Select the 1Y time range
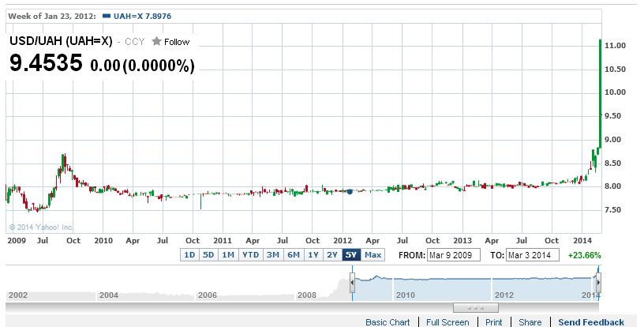The width and height of the screenshot is (644, 327). pos(313,254)
